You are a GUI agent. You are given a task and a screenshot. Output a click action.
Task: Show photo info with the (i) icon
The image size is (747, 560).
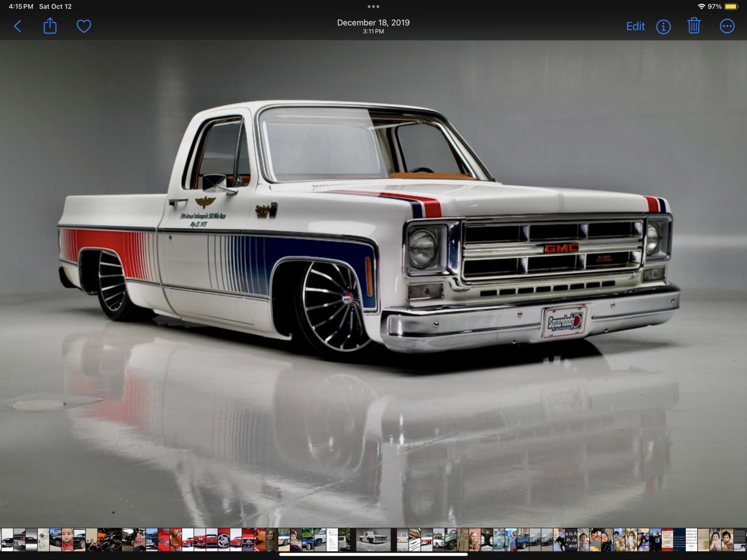click(663, 26)
